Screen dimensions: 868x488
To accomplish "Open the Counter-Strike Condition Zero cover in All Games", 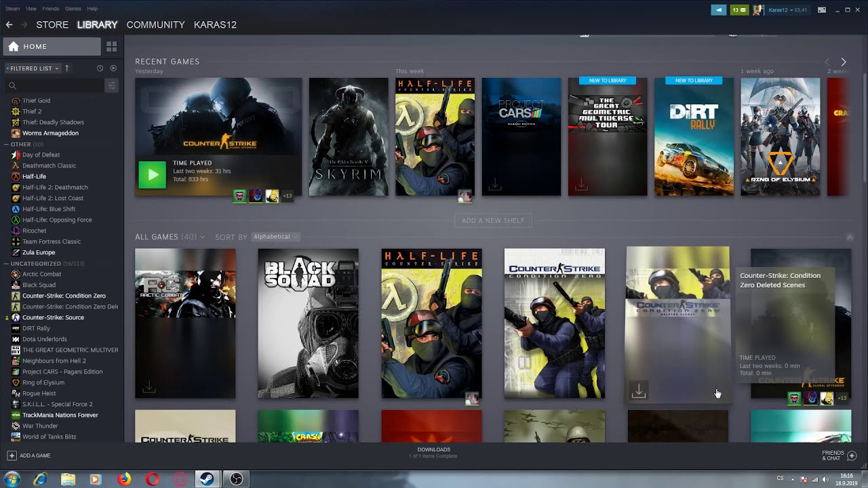I will click(x=554, y=323).
